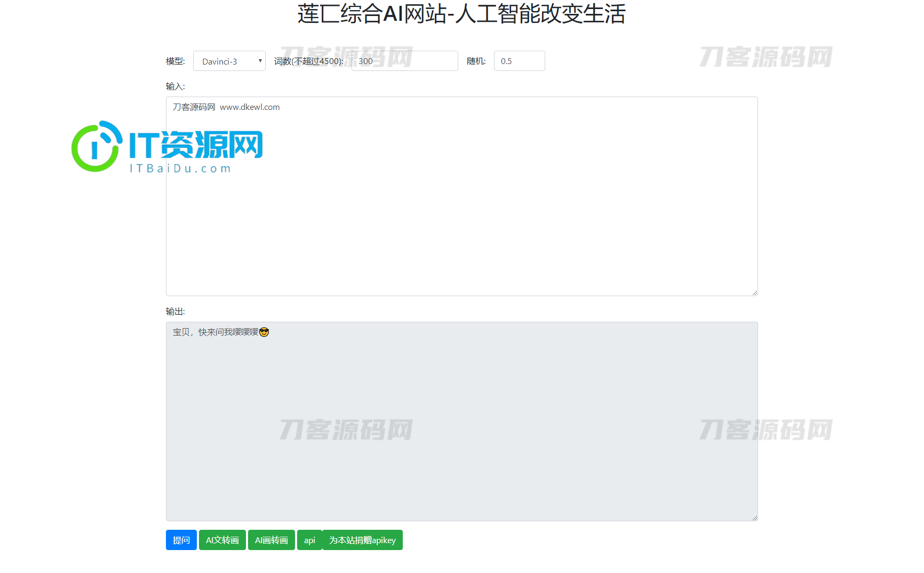924x573 pixels.
Task: Click the 随机: label
Action: 476,61
